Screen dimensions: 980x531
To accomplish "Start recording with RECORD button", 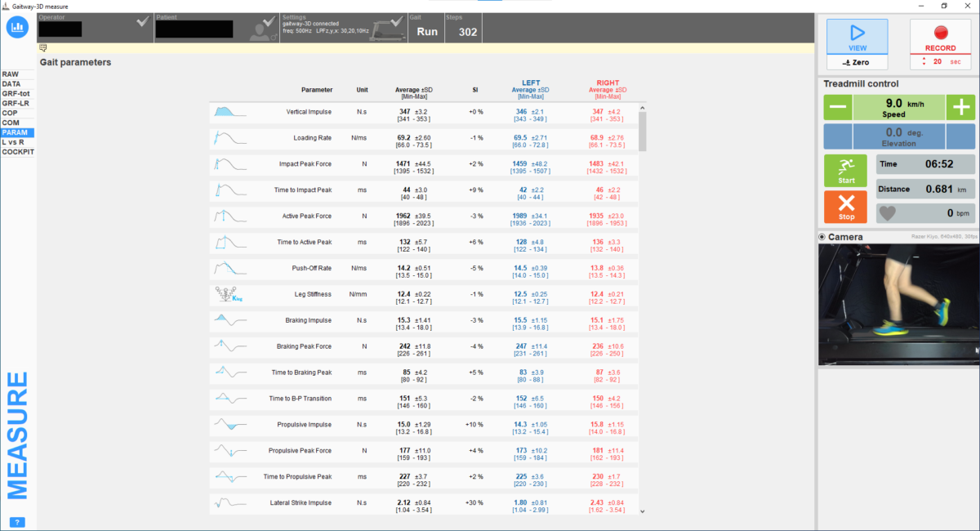I will click(940, 38).
